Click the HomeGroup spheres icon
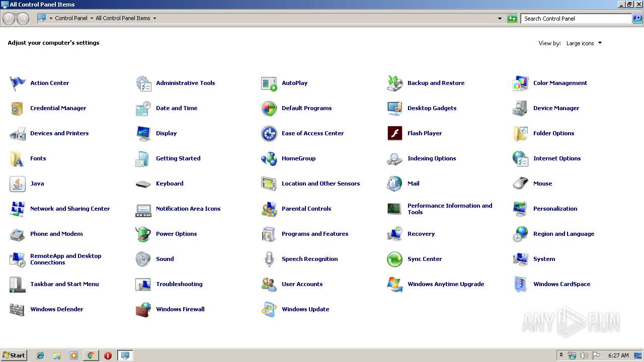 coord(269,158)
